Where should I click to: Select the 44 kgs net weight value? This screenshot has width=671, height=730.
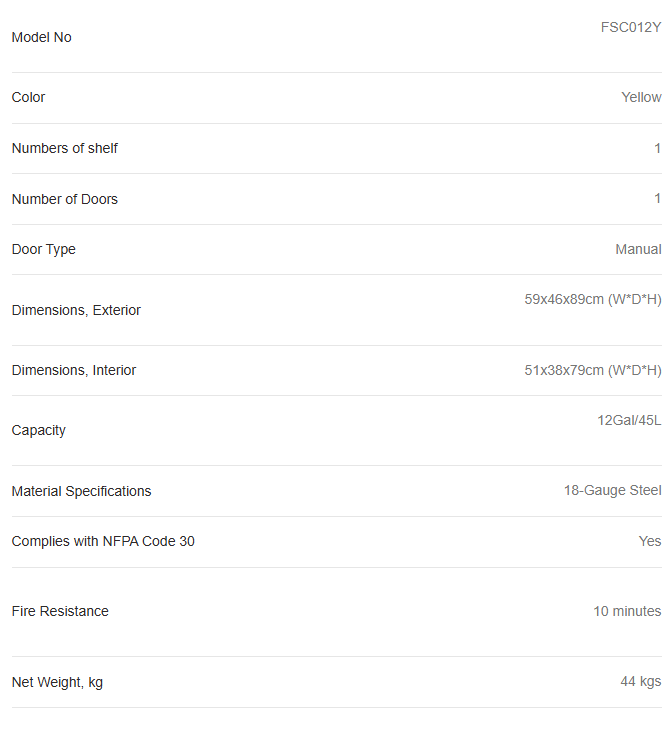(640, 682)
